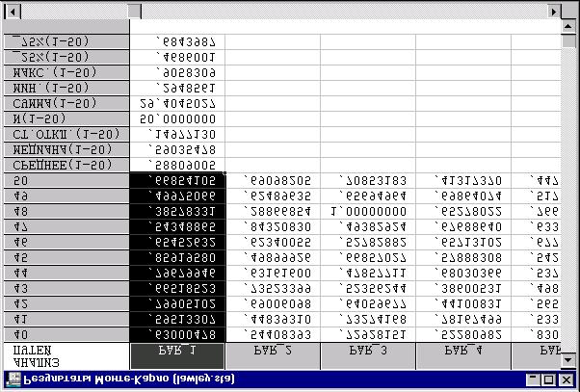Select row header 45
The height and width of the screenshot is (392, 580).
tap(66, 258)
